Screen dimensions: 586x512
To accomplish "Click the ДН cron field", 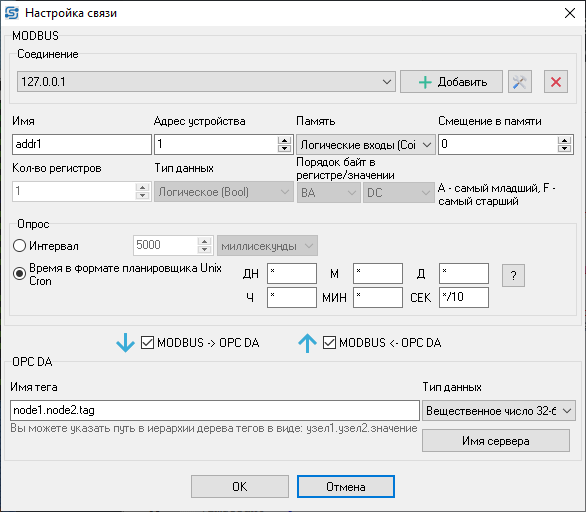I will click(x=292, y=274).
